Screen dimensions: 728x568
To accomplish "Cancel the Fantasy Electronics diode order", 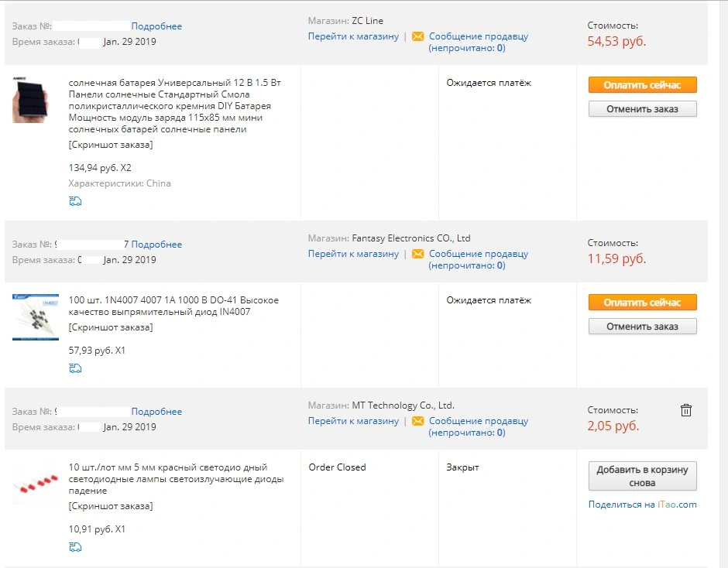I will [x=642, y=327].
